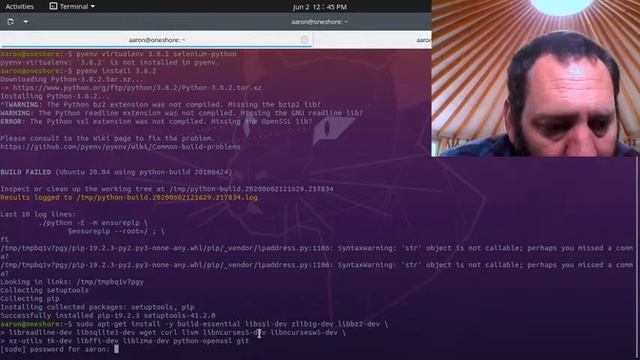This screenshot has height=360, width=640.
Task: Click "pyenv-virtualenv: '3.8.2' is not installed" line
Action: click(110, 62)
